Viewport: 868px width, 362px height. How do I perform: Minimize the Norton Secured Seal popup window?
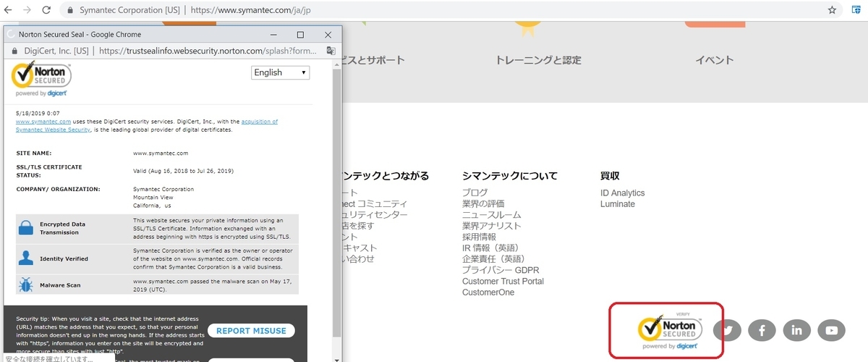tap(274, 35)
